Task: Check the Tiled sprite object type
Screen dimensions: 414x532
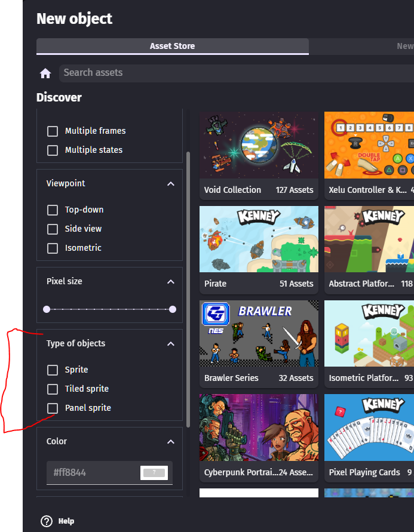Action: click(x=53, y=389)
